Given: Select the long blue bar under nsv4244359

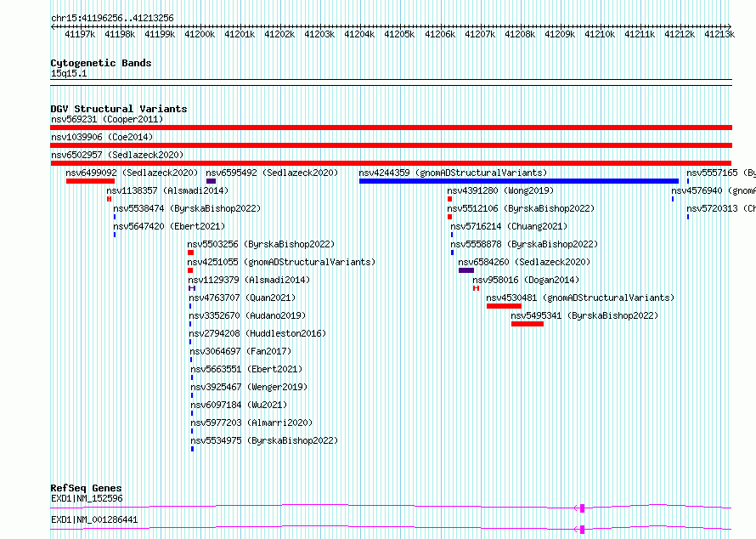Looking at the screenshot, I should tap(519, 181).
